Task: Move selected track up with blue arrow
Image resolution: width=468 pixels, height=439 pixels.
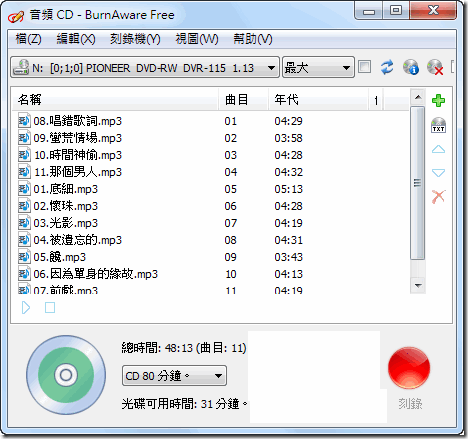Action: coord(438,149)
